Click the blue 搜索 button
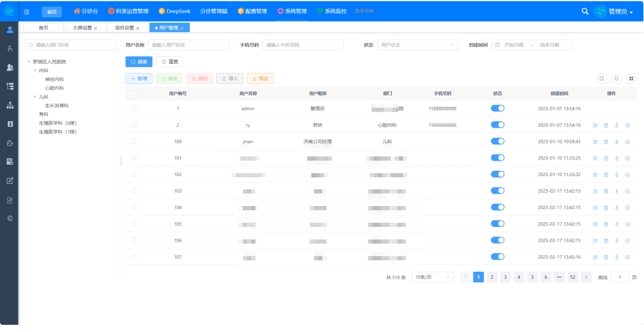This screenshot has width=644, height=332. (138, 62)
